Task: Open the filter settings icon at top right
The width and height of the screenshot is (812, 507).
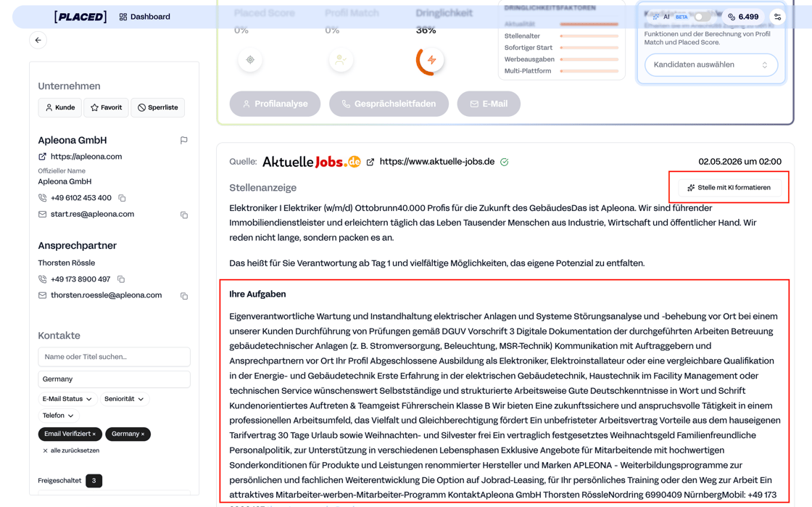Action: 777,17
